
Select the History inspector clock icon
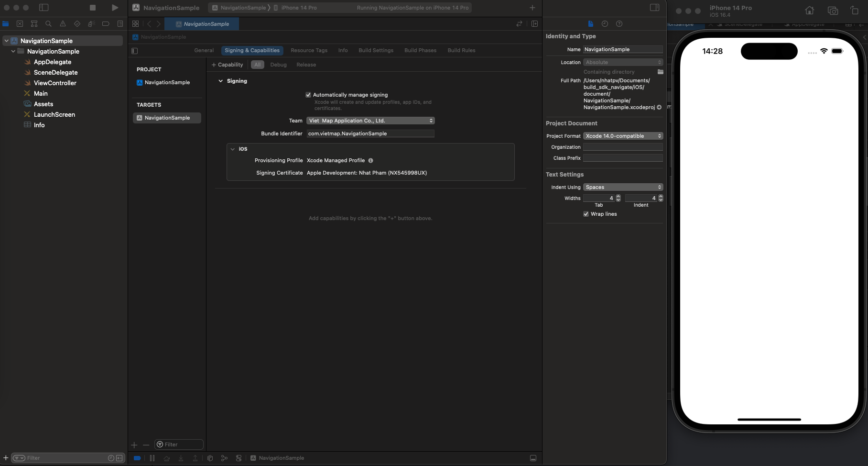tap(605, 23)
